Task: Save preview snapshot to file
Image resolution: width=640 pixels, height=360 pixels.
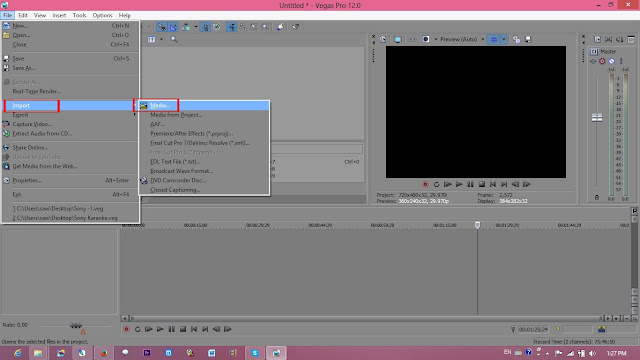Action: pos(528,40)
